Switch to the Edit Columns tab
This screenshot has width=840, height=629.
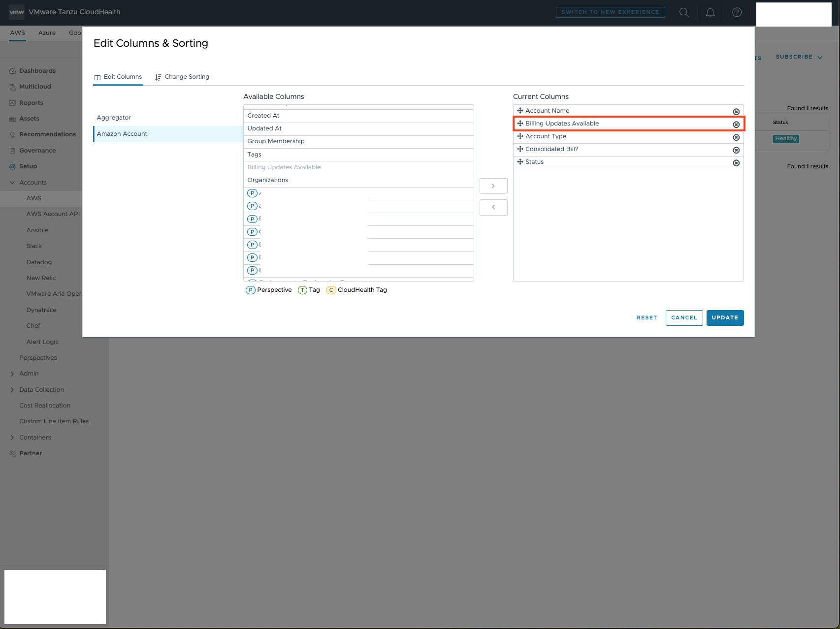[118, 77]
